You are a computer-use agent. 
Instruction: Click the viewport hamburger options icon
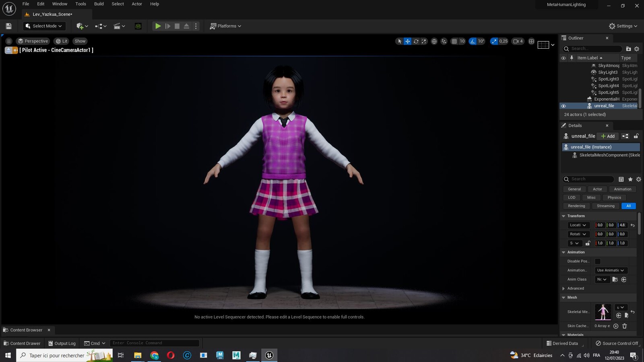tap(8, 41)
